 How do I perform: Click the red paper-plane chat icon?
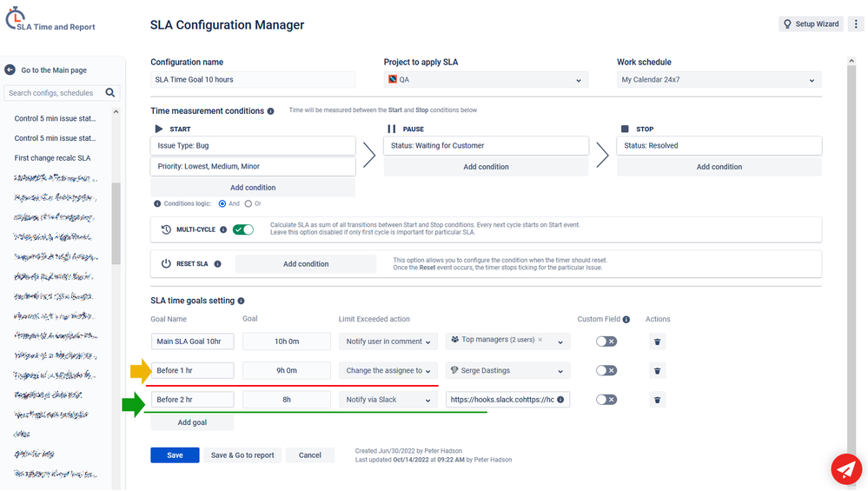846,469
